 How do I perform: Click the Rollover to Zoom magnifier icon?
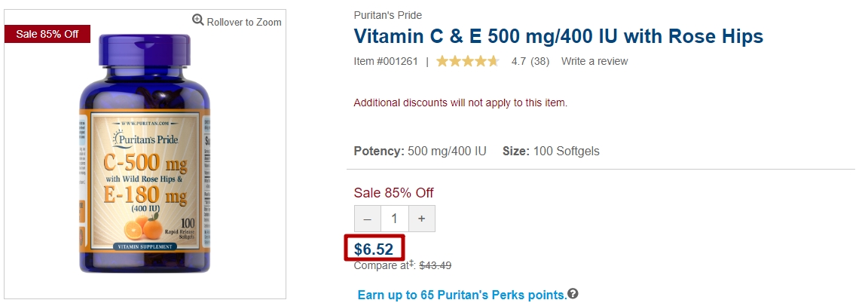(x=197, y=20)
